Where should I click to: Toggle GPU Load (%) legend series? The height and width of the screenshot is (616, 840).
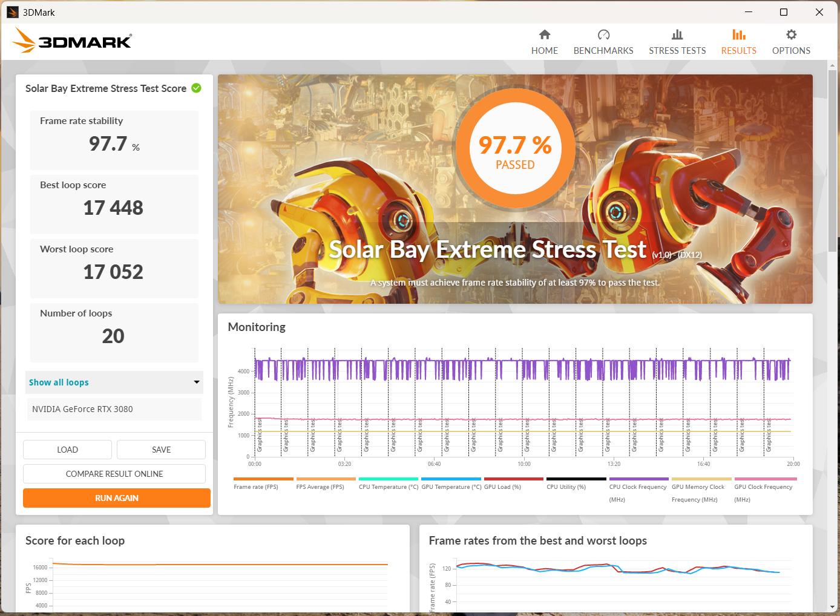point(513,484)
